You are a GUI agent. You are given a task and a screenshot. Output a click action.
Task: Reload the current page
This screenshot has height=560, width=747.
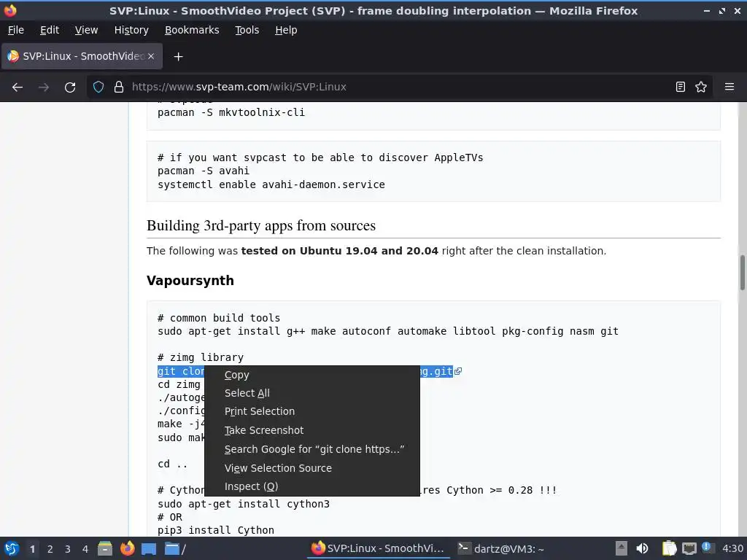pos(70,87)
